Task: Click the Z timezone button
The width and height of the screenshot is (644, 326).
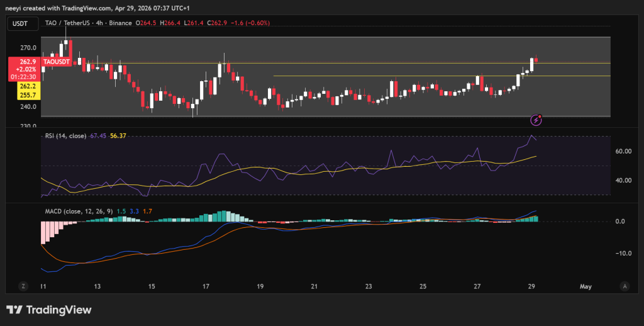Action: tap(23, 286)
